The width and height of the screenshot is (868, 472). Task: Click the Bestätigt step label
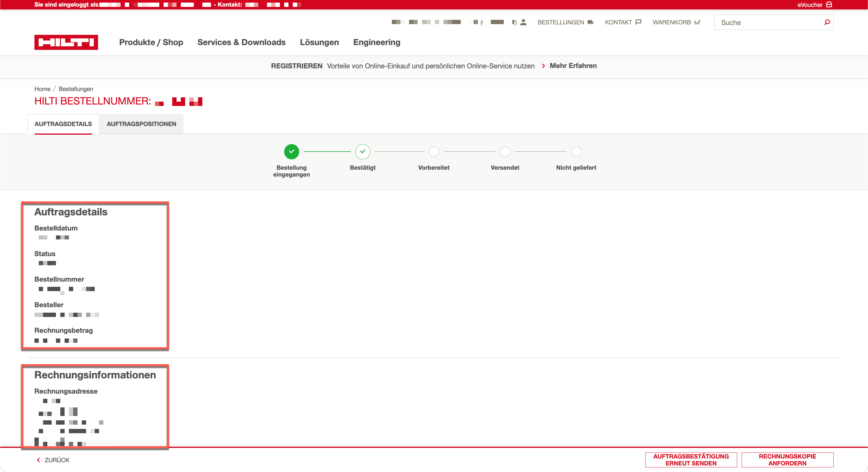363,168
